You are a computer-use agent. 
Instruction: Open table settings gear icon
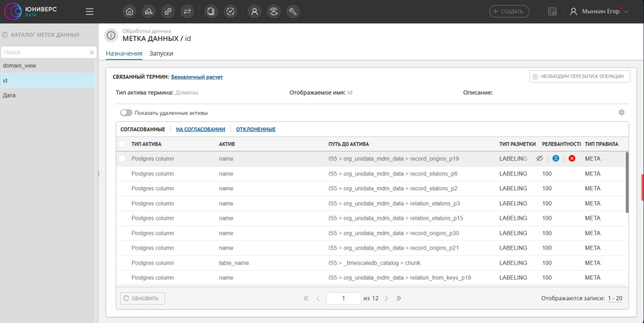(x=621, y=112)
